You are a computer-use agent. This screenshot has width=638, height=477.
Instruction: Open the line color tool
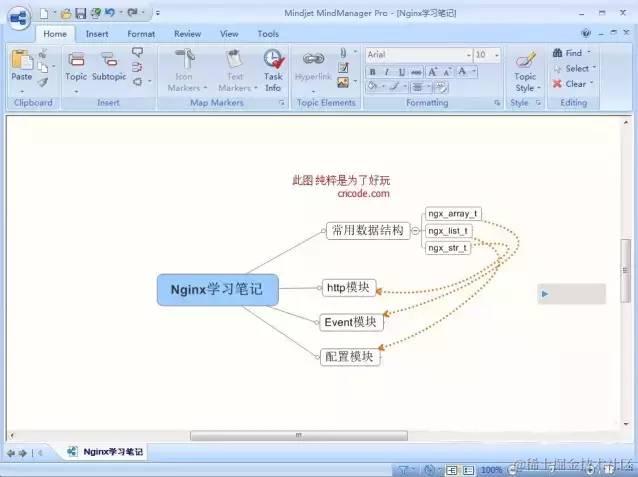(x=394, y=86)
